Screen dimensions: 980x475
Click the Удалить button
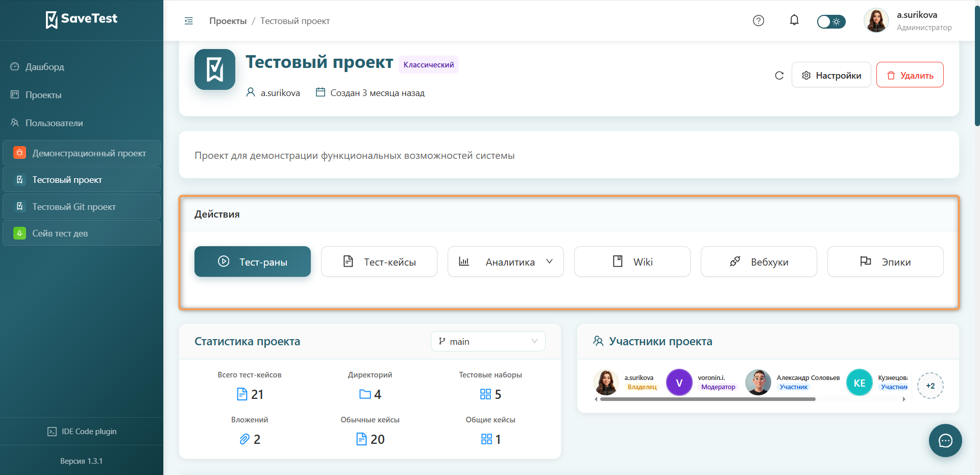(x=910, y=75)
